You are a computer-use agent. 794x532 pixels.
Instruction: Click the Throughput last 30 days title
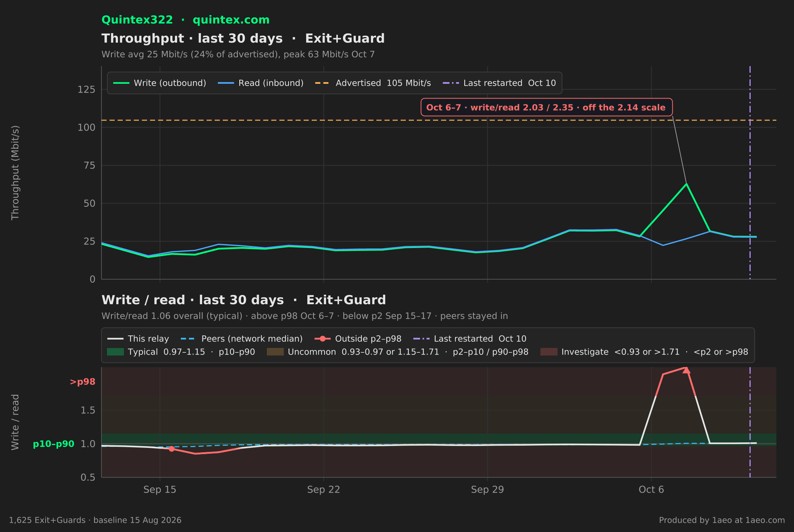243,39
